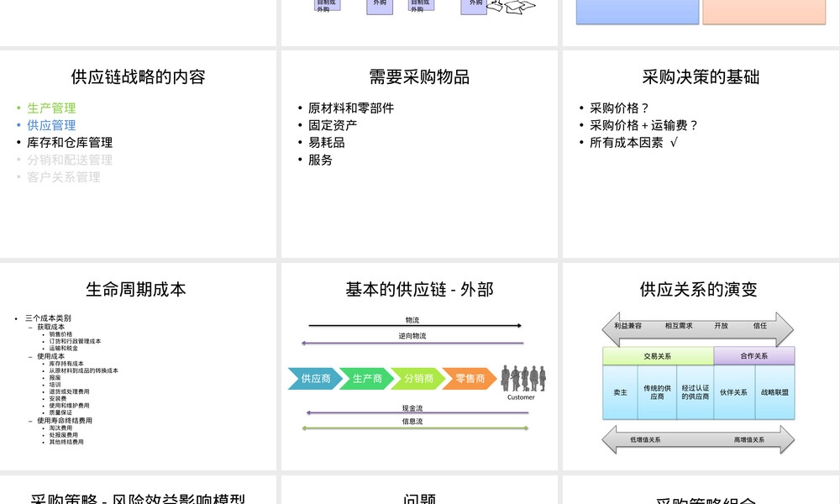Click the 经过认证的供应商 table cell

click(x=696, y=392)
